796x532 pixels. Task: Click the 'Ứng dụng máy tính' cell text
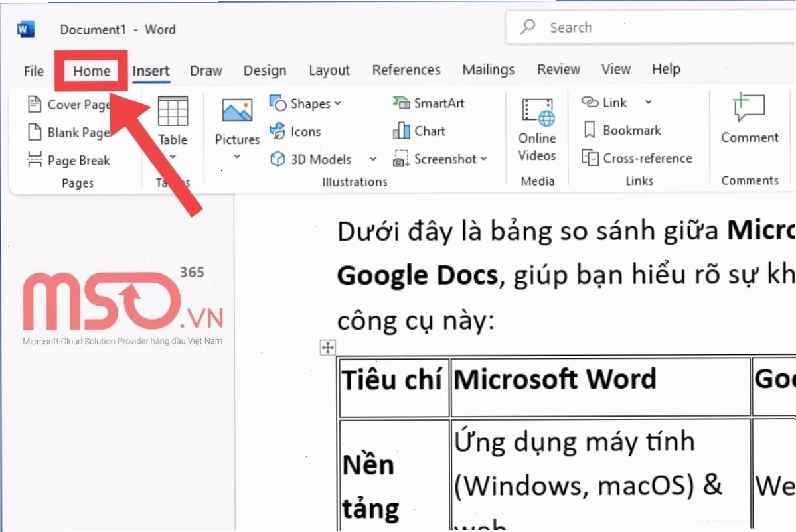(x=574, y=441)
